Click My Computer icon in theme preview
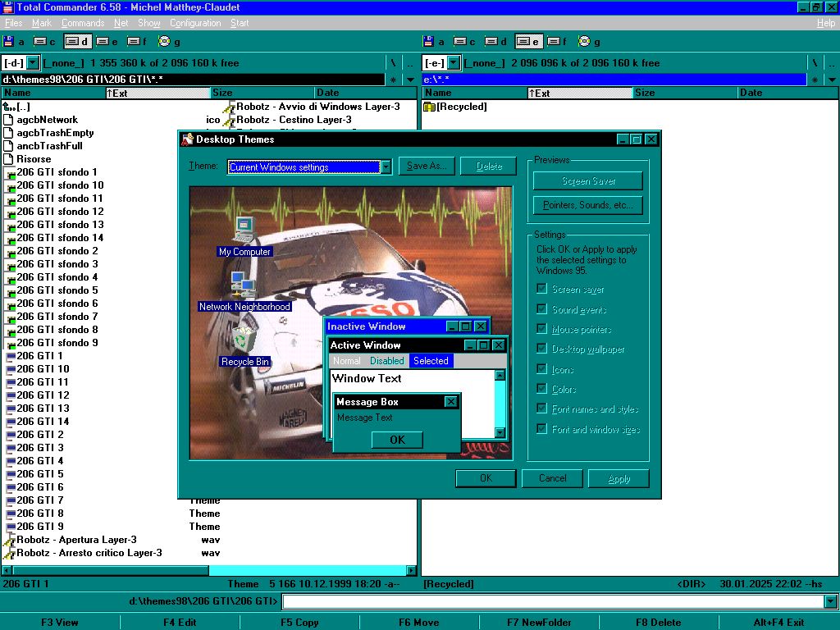 (x=244, y=230)
